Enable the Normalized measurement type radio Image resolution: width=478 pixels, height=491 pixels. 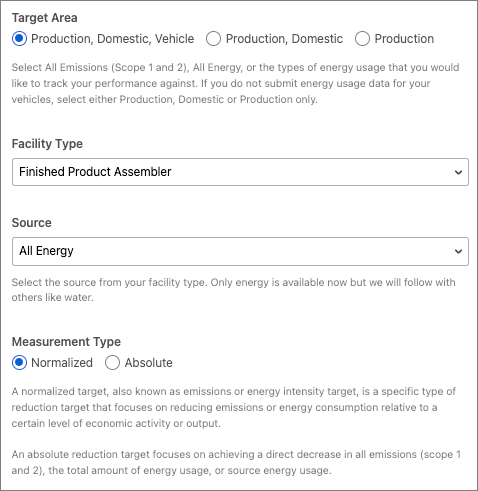tap(19, 363)
